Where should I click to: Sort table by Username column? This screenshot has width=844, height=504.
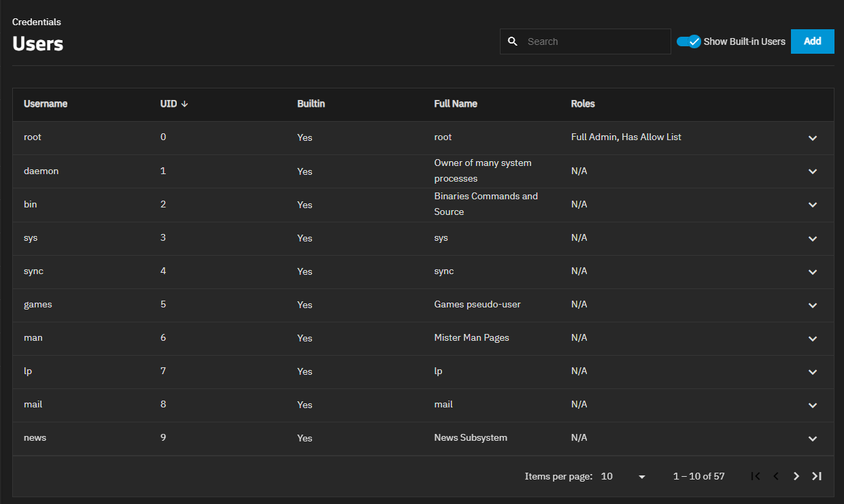pos(46,104)
